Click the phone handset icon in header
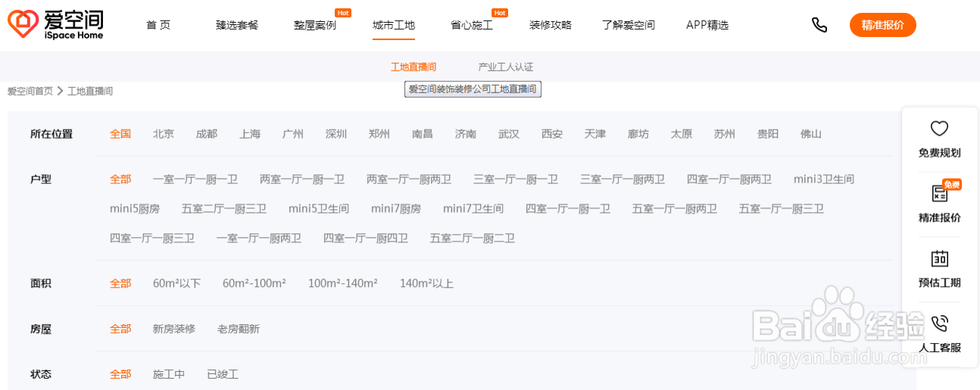 coord(819,25)
